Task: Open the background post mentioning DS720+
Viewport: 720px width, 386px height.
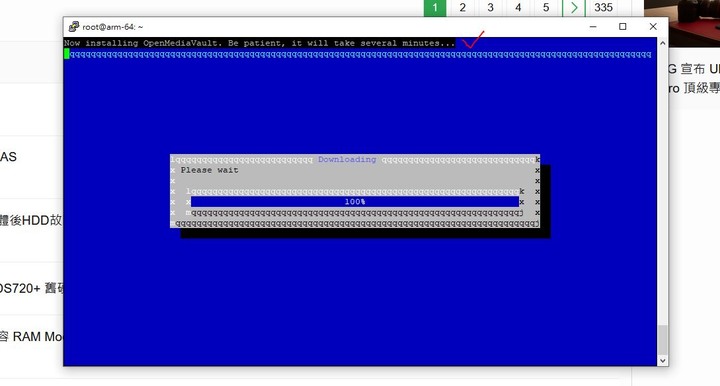Action: coord(31,288)
